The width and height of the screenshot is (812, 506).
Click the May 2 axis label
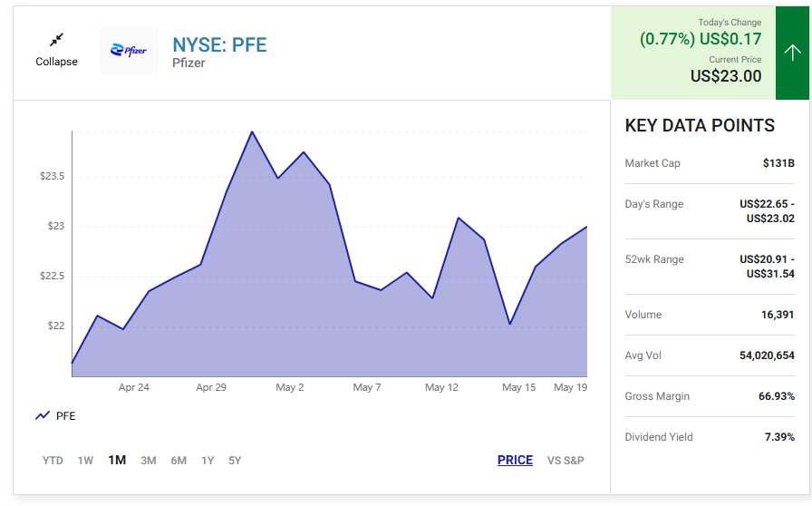(x=289, y=387)
